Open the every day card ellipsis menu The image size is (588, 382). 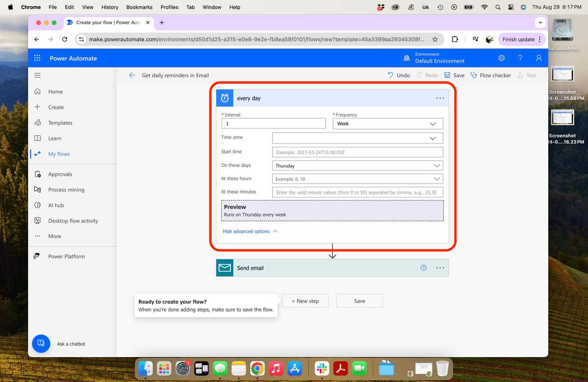pos(440,98)
